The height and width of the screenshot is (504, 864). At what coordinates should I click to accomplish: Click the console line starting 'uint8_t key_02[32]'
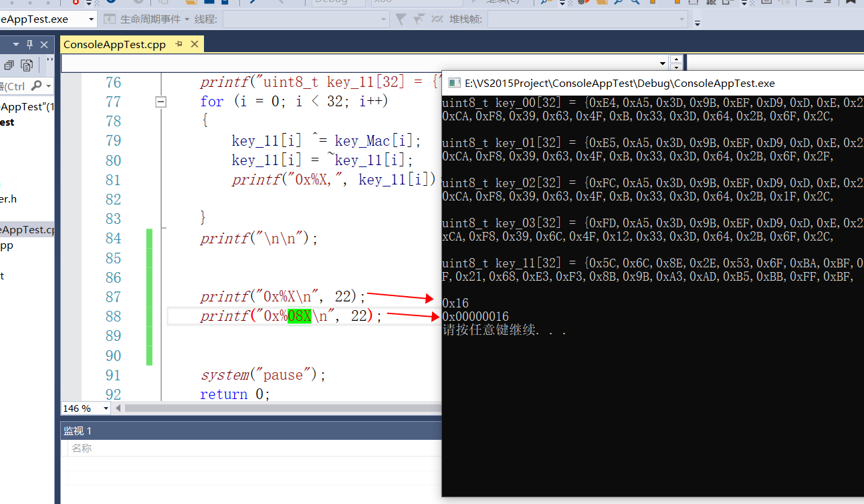click(x=653, y=183)
